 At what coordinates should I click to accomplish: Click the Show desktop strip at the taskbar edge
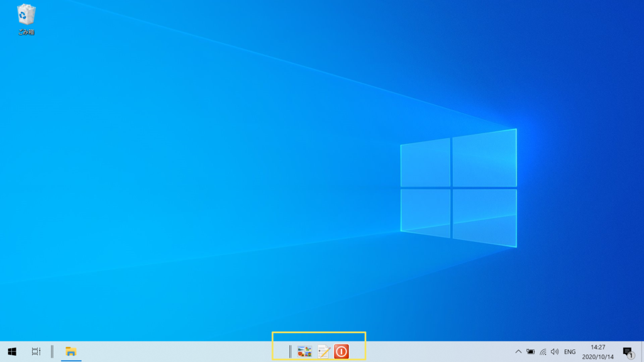point(642,352)
